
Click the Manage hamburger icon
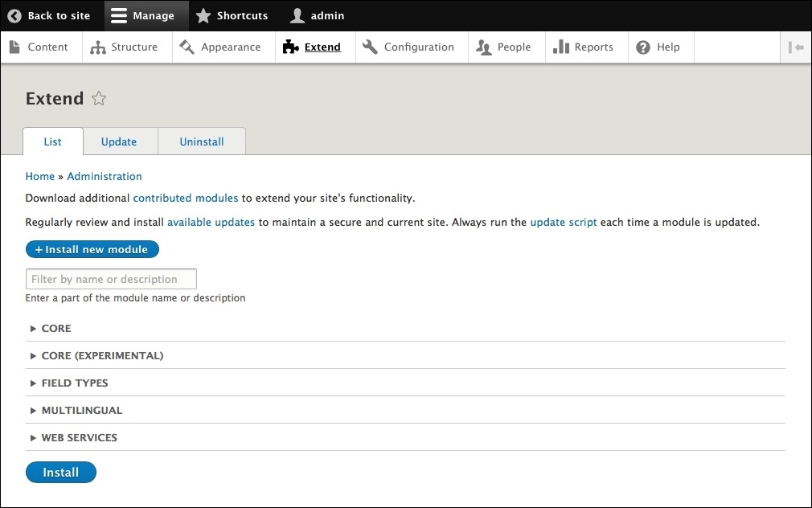tap(119, 16)
